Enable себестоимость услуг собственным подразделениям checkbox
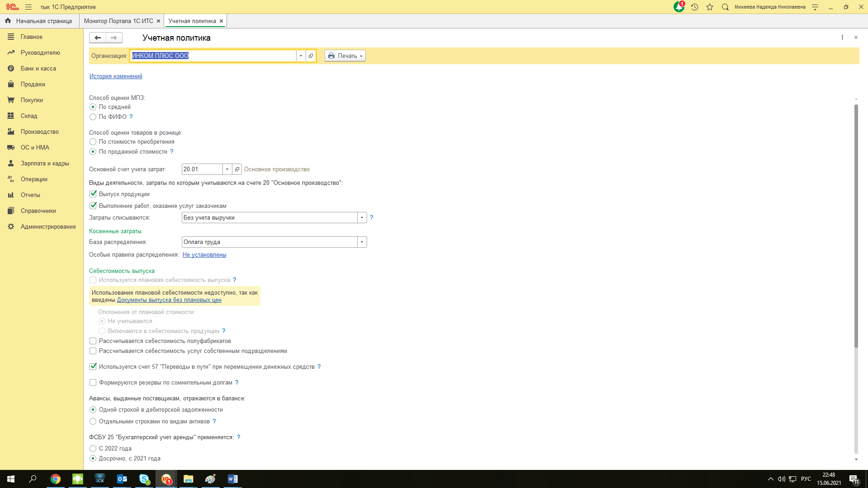The image size is (868, 488). click(x=93, y=351)
